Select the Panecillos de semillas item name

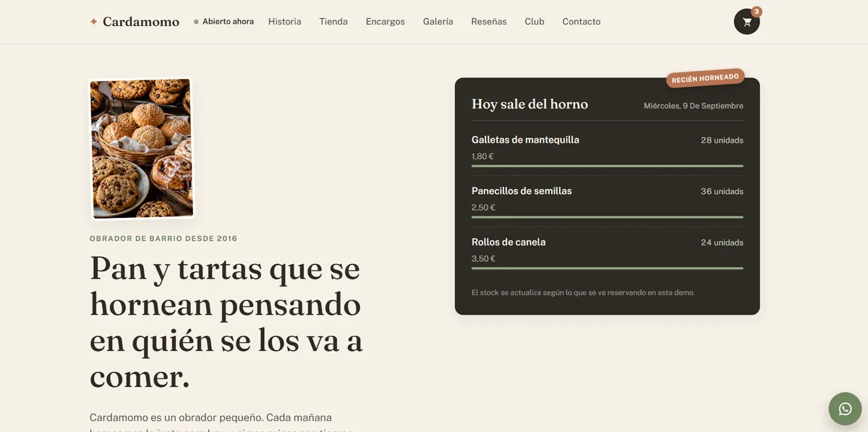click(522, 191)
